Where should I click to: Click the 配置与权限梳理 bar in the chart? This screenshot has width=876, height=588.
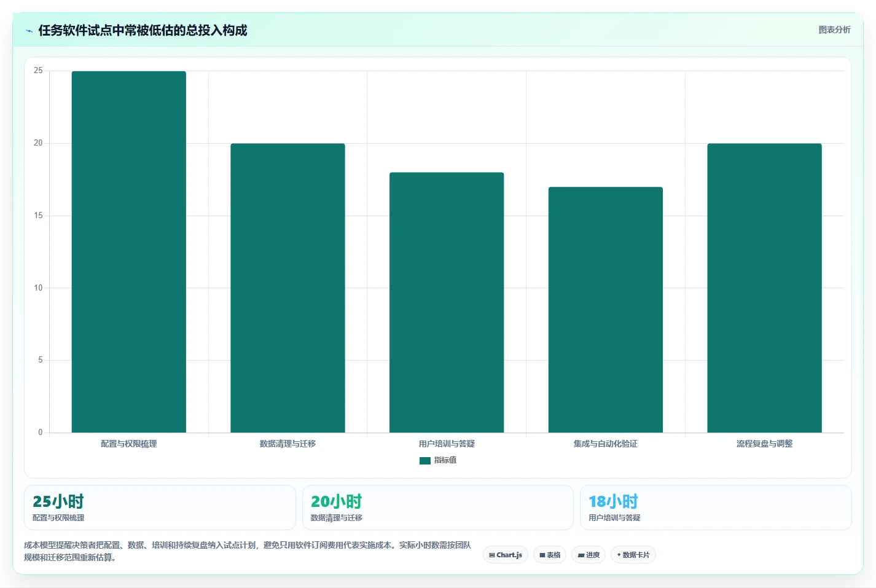[x=129, y=252]
